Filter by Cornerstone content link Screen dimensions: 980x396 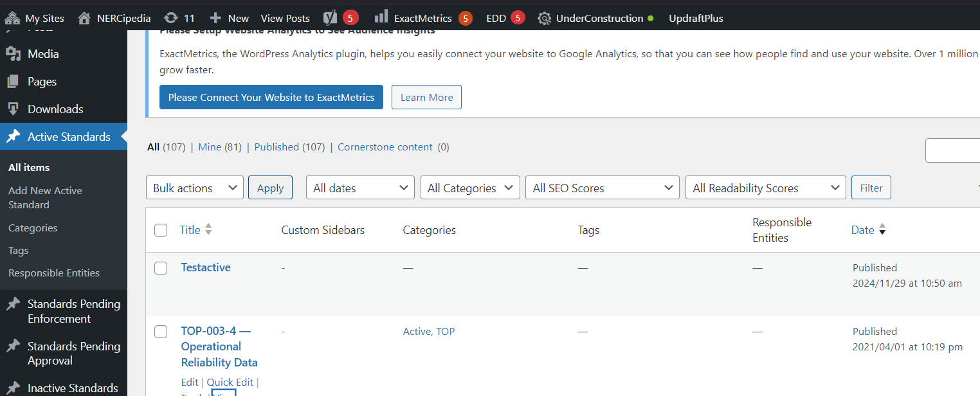[x=385, y=147]
